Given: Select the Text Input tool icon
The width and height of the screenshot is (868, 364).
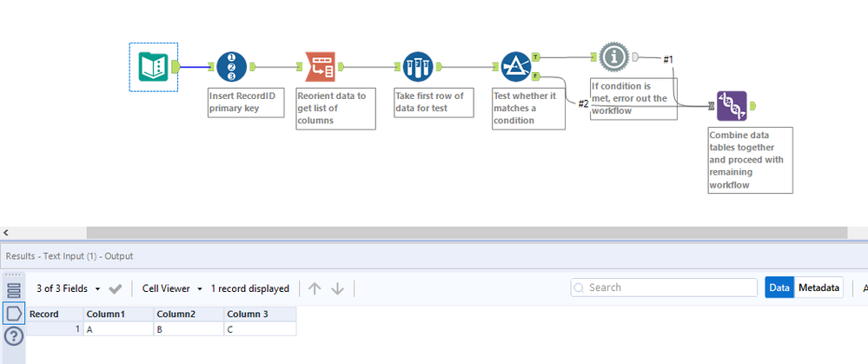Looking at the screenshot, I should pos(153,67).
